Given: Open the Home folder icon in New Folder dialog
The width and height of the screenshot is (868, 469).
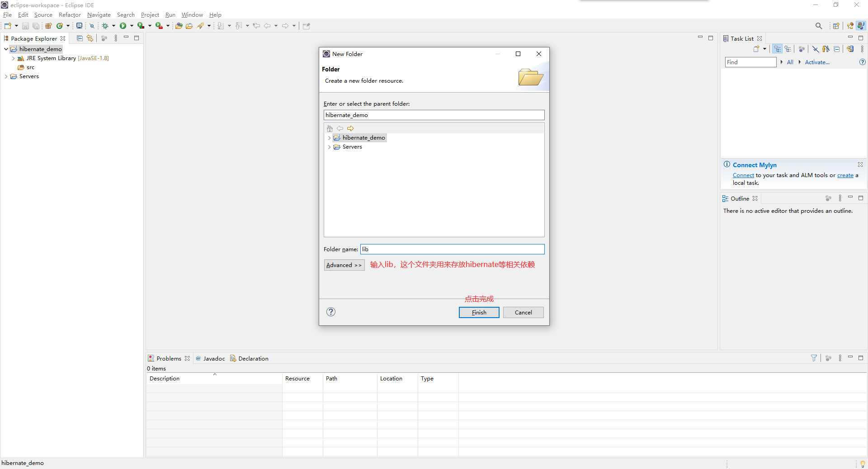Looking at the screenshot, I should click(x=330, y=129).
